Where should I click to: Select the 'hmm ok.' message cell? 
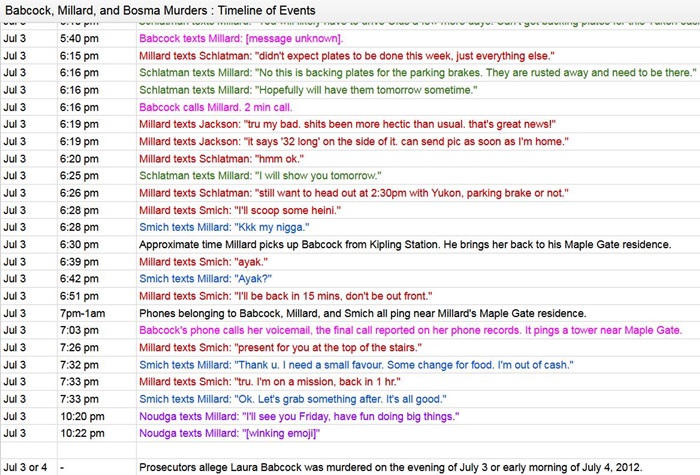point(219,158)
